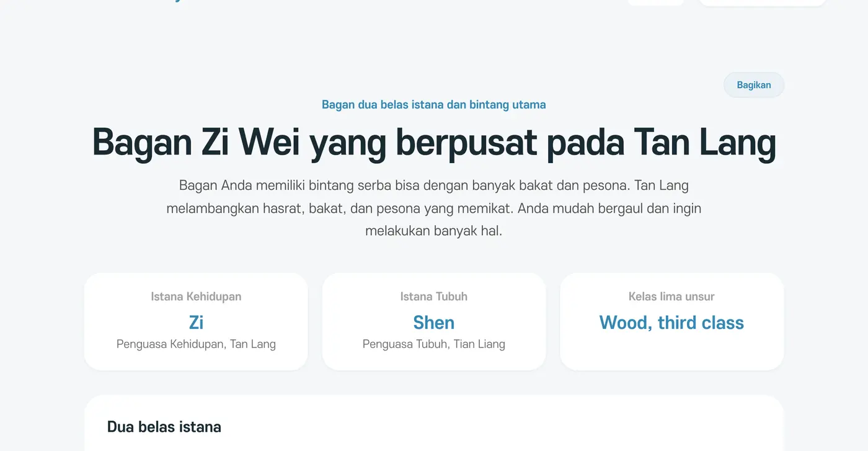Click the 'Dua belas istana' section heading
The image size is (868, 451).
(164, 427)
